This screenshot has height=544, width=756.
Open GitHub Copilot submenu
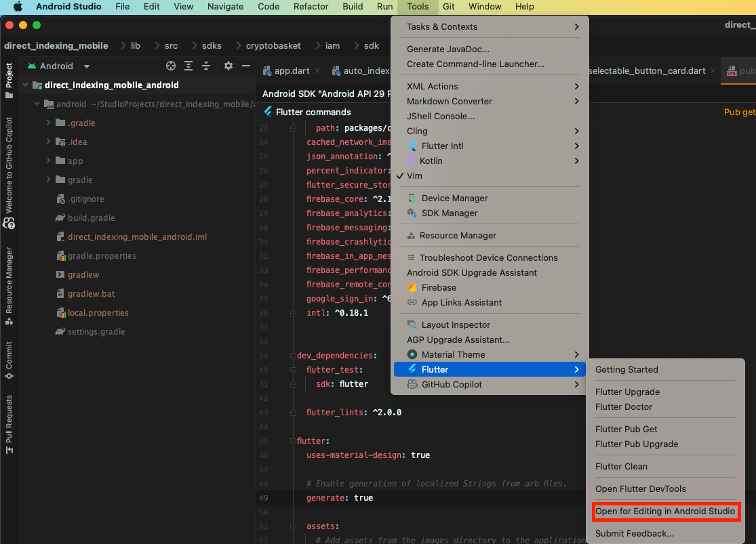(x=490, y=385)
